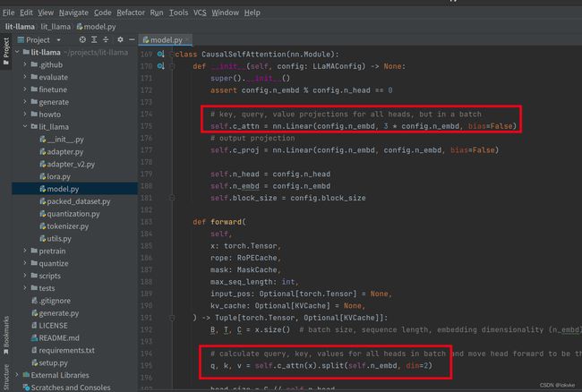Screen dimensions: 582x392
Task: Open the VCS menu
Action: point(200,13)
